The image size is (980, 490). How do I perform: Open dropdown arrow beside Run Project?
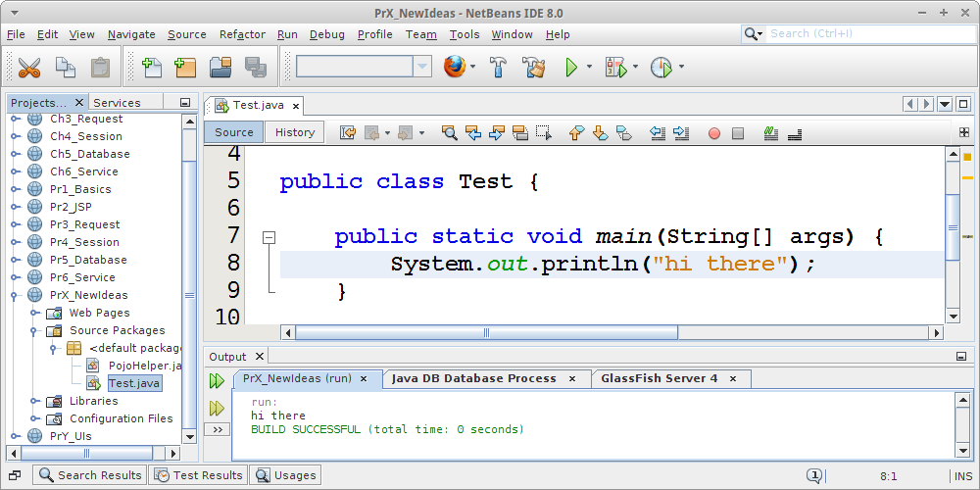(589, 67)
